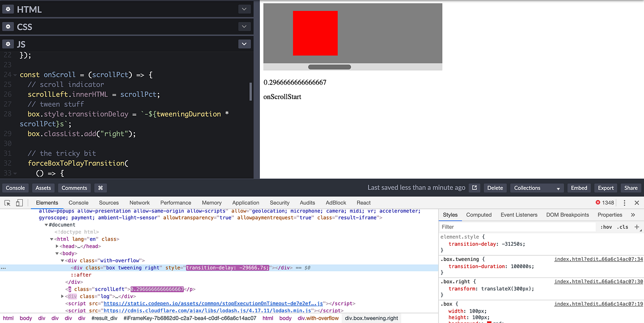Expand the head node in the Elements tree

tap(58, 246)
